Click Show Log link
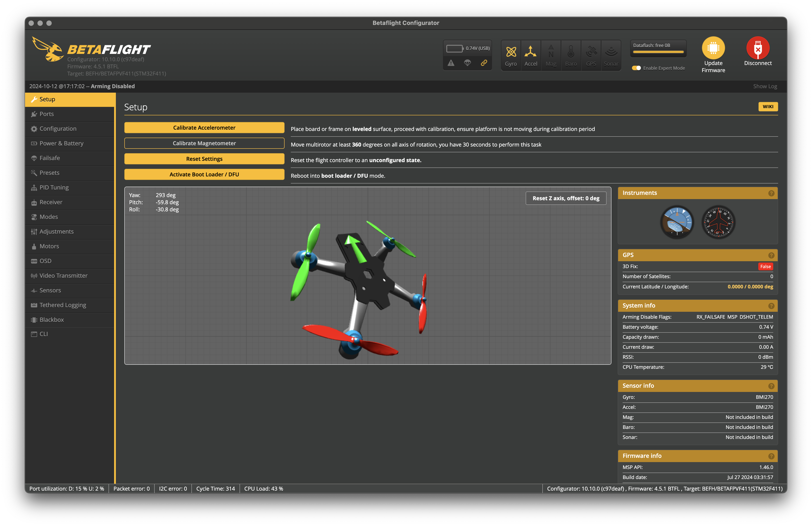 (765, 86)
